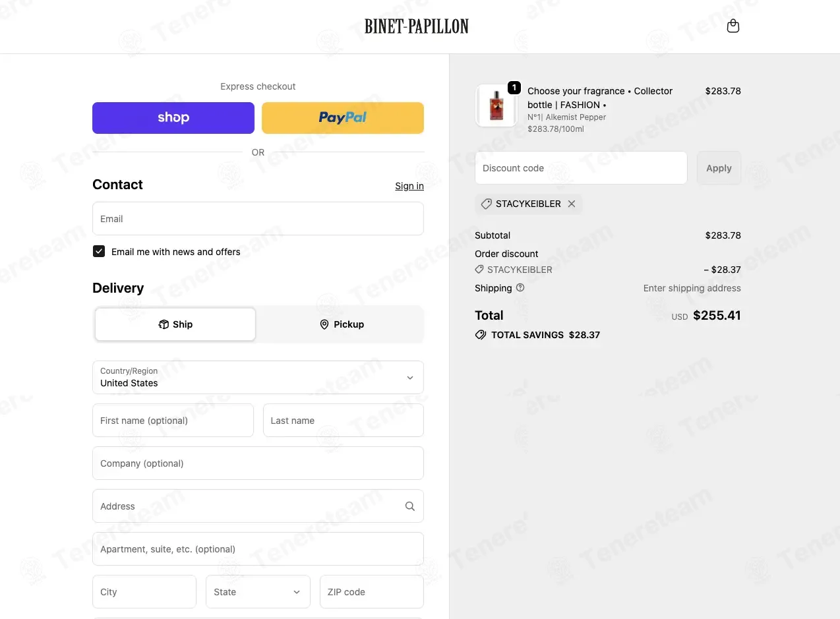
Task: Open the shopping bag cart icon
Action: click(733, 26)
